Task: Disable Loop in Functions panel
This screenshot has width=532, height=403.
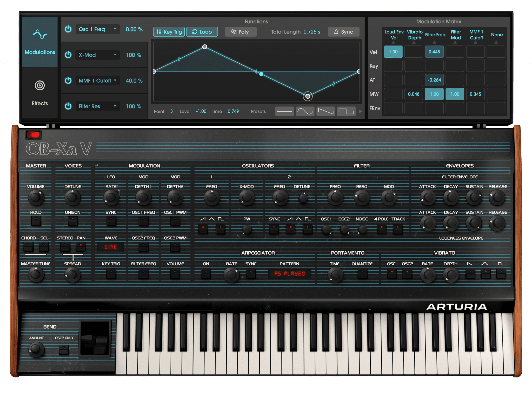Action: [202, 32]
